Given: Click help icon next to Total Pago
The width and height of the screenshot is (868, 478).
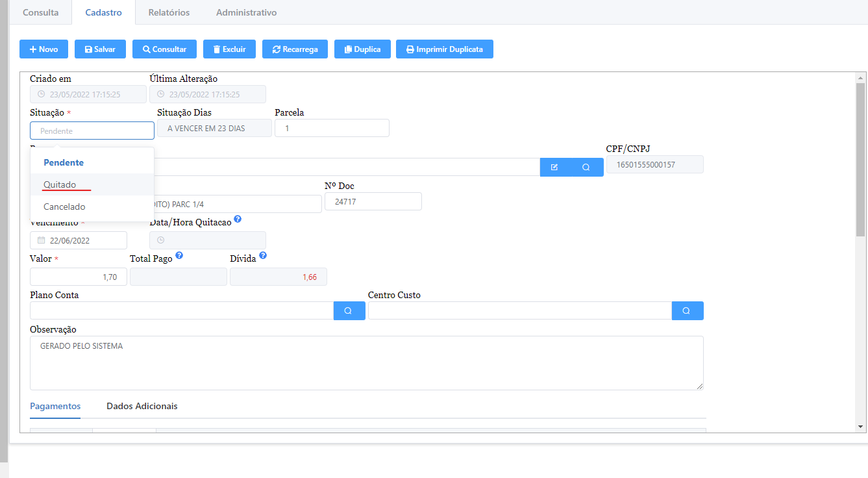Looking at the screenshot, I should click(179, 256).
